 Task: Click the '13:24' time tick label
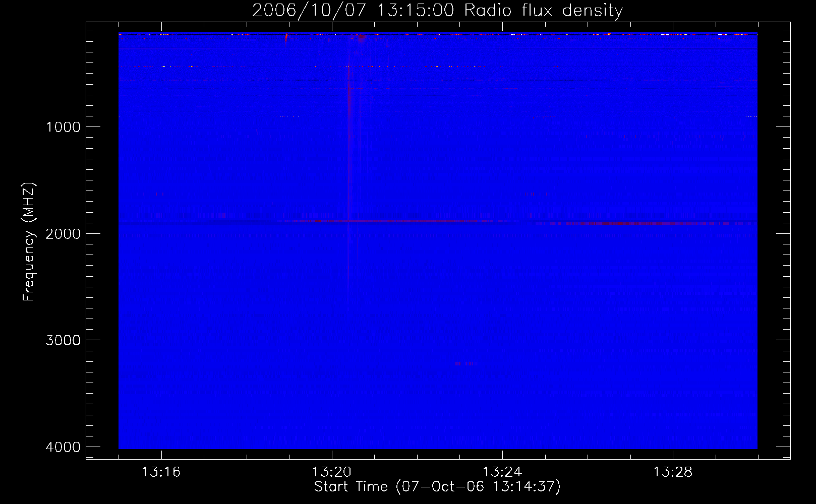click(x=502, y=472)
